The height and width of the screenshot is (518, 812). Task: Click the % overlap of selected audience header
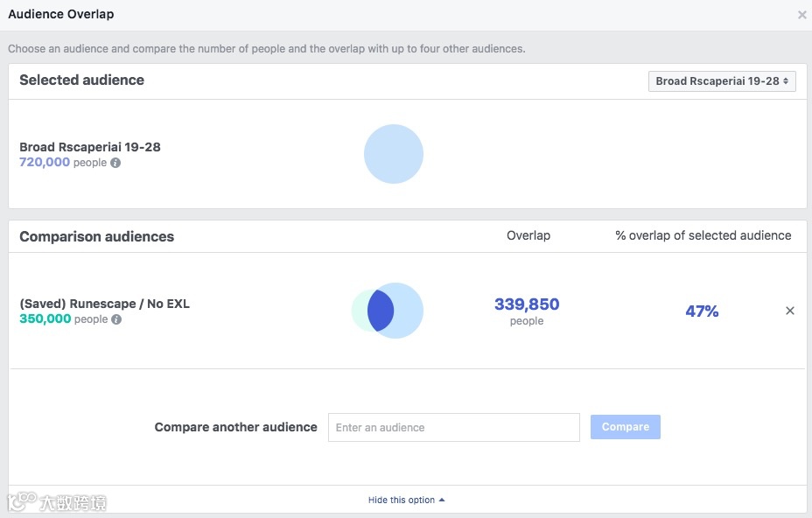[703, 235]
